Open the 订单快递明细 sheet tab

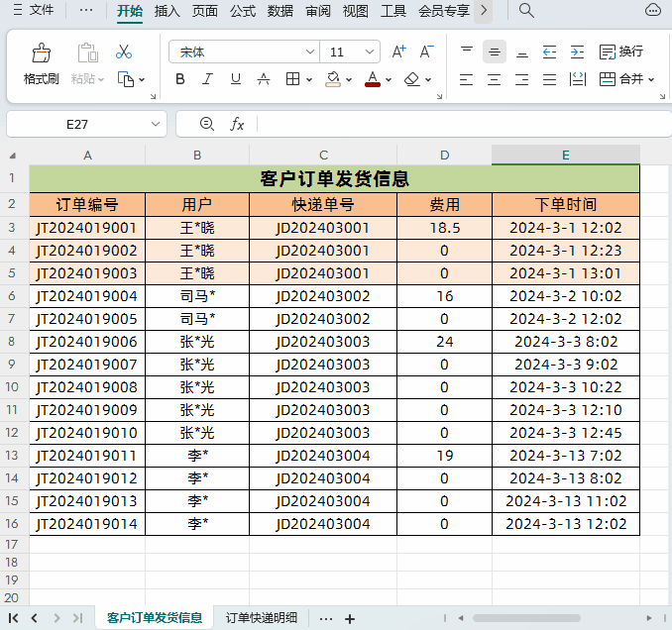pyautogui.click(x=262, y=617)
